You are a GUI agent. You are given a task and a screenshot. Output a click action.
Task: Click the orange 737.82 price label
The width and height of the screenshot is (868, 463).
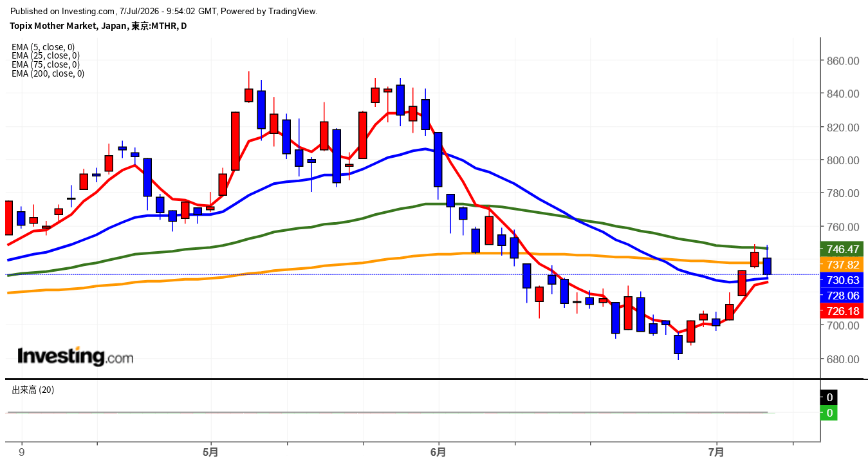pos(841,265)
